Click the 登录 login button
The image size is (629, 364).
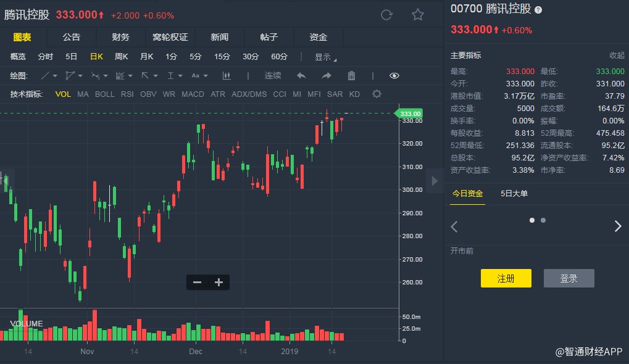click(569, 278)
